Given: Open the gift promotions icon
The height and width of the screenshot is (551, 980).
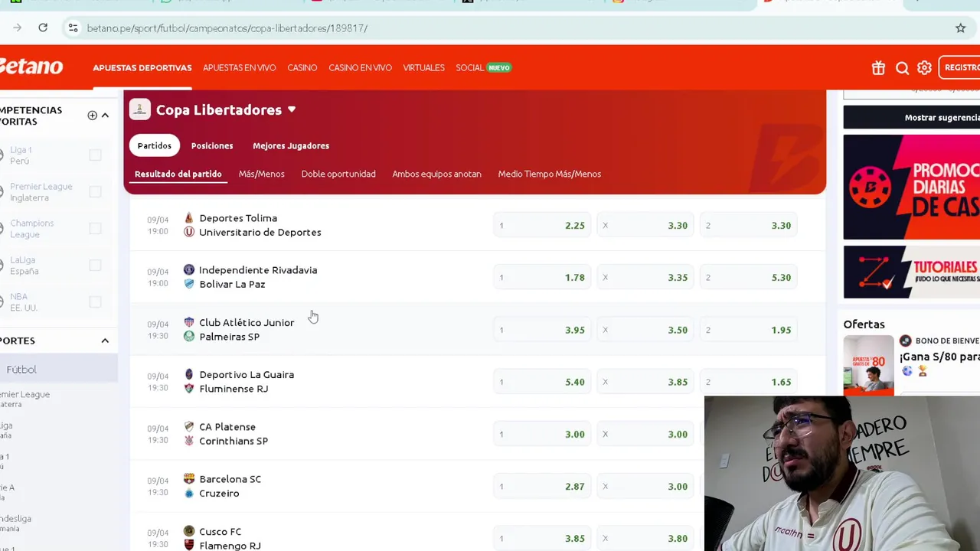Looking at the screenshot, I should click(878, 68).
